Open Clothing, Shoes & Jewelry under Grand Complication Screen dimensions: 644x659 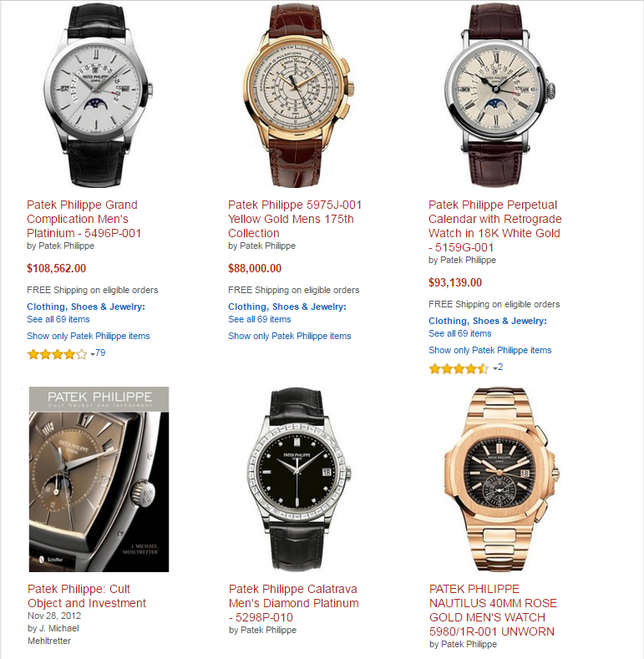click(86, 307)
